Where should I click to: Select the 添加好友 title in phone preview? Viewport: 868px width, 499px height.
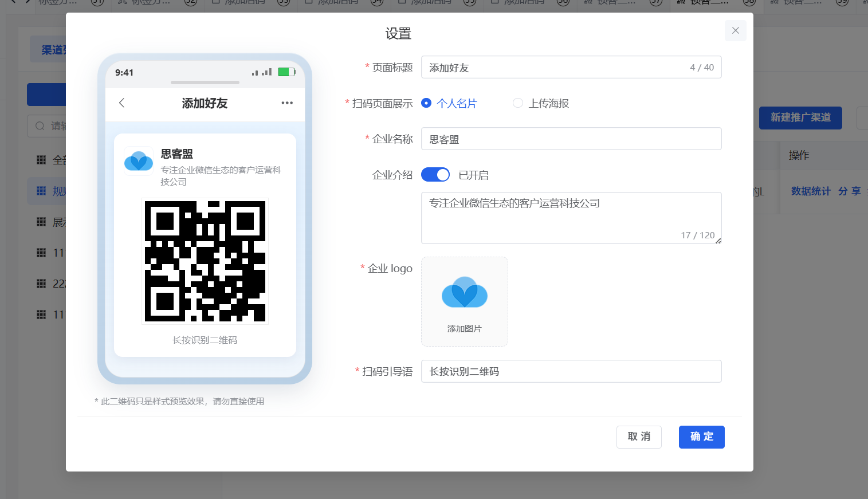coord(205,103)
